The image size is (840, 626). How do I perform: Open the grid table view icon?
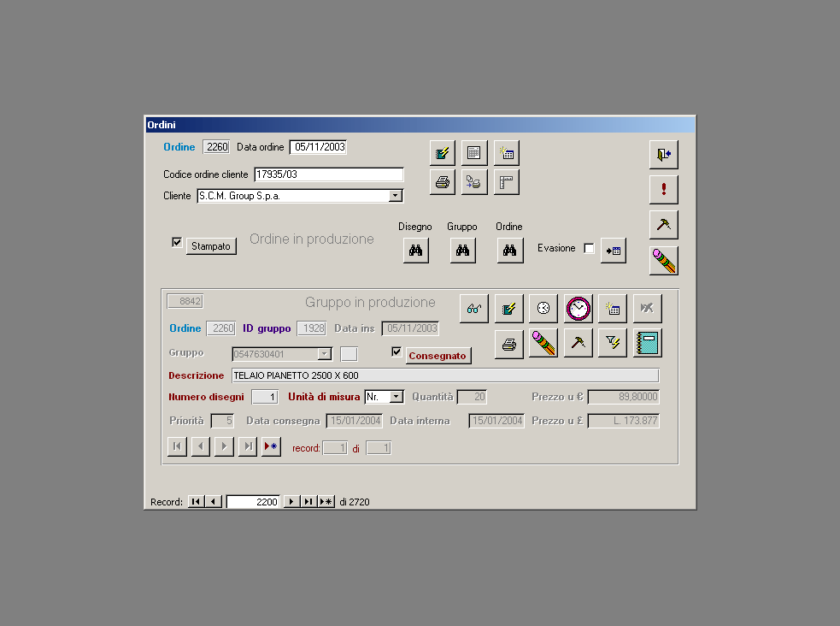coord(474,153)
